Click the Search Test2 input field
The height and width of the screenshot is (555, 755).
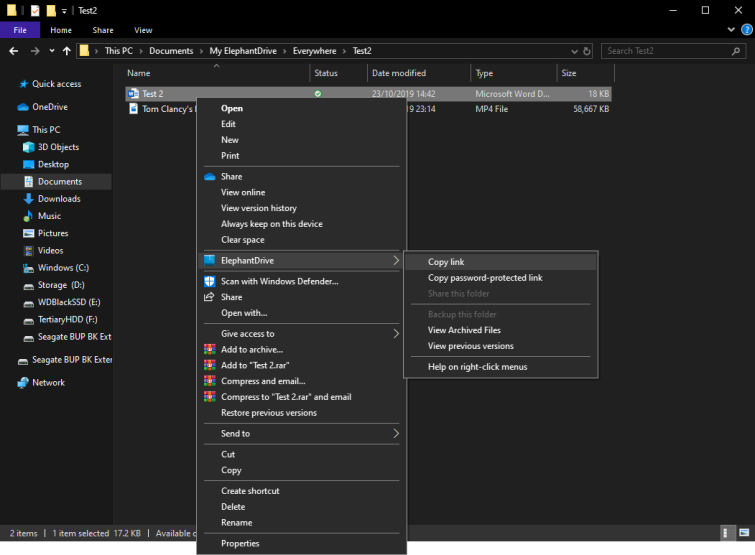pos(673,51)
